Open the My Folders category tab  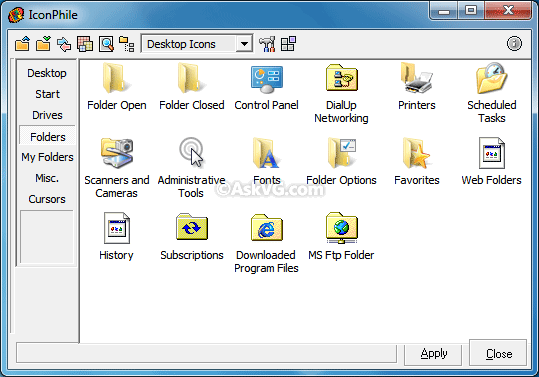[47, 157]
